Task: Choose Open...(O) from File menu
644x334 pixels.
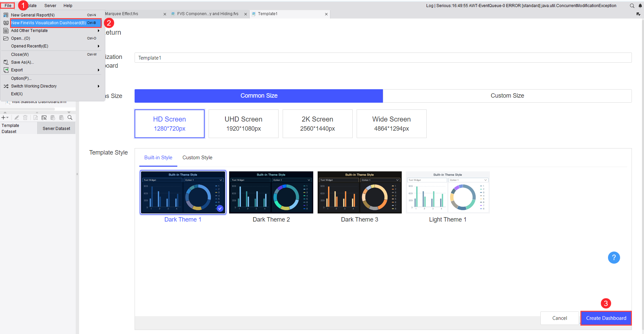Action: tap(52, 38)
